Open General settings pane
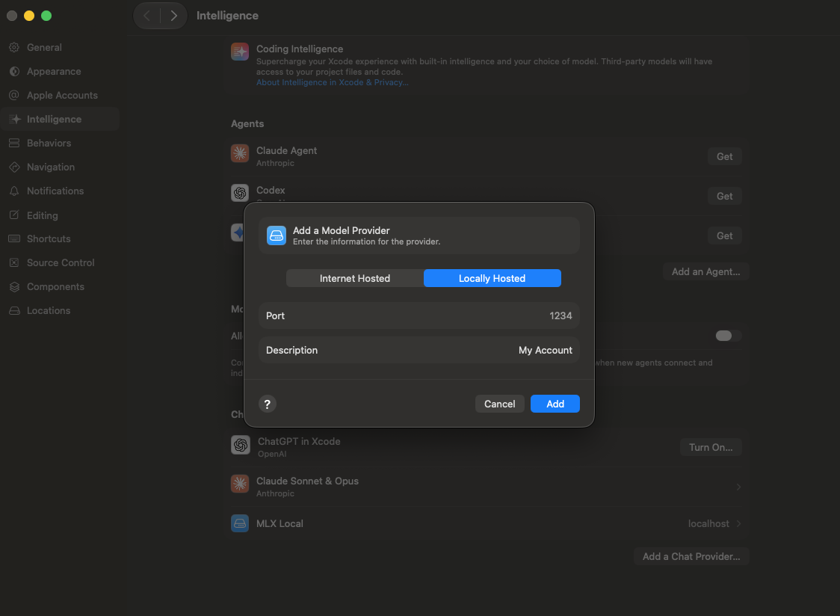The image size is (840, 616). [60, 47]
